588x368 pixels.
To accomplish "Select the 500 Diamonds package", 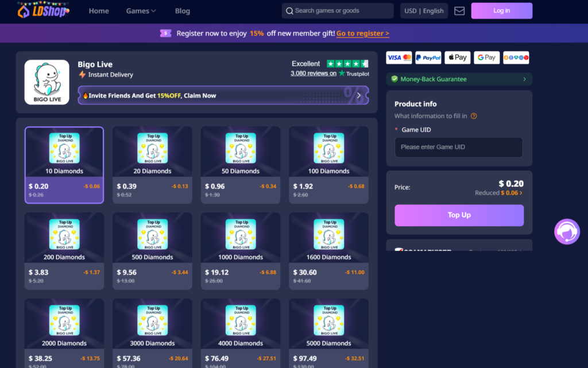I will [x=152, y=251].
